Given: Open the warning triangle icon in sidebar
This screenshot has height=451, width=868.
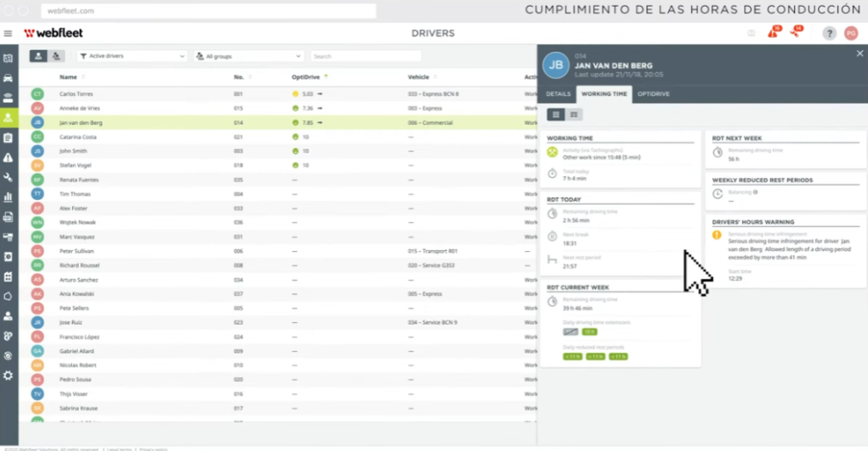Looking at the screenshot, I should point(8,158).
